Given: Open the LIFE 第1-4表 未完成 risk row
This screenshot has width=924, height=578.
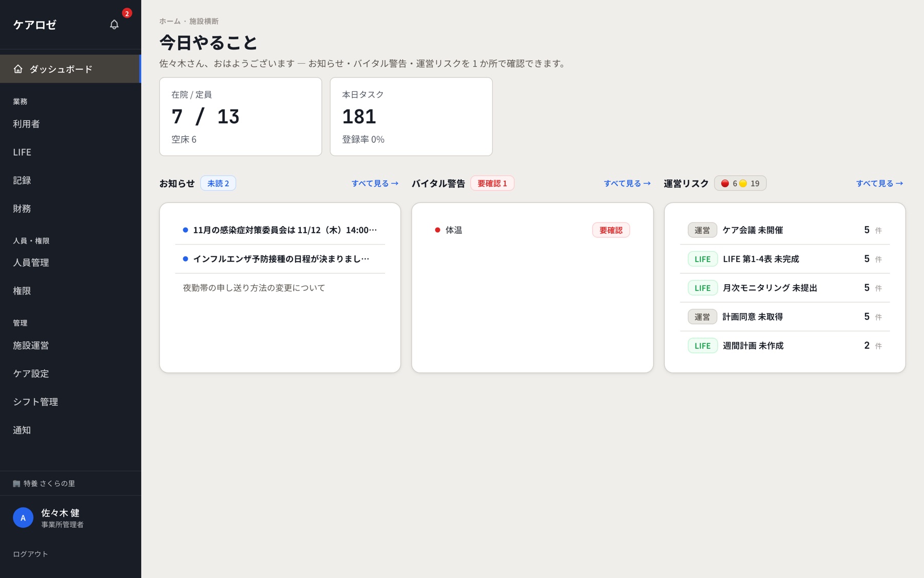Looking at the screenshot, I should (x=785, y=259).
